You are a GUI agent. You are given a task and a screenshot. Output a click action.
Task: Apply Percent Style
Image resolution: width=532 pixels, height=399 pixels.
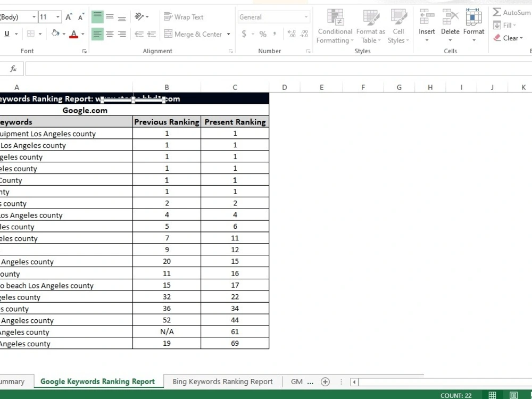pyautogui.click(x=263, y=34)
